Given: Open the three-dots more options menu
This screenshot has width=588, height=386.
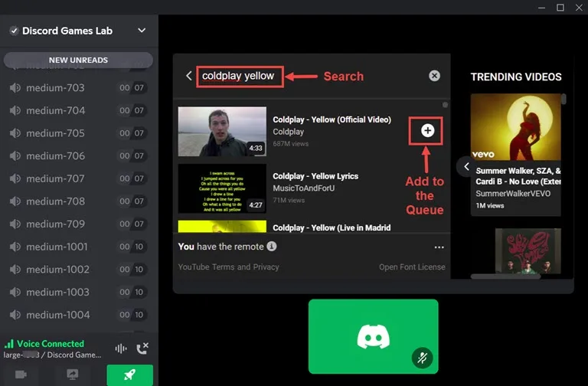Looking at the screenshot, I should pos(439,247).
